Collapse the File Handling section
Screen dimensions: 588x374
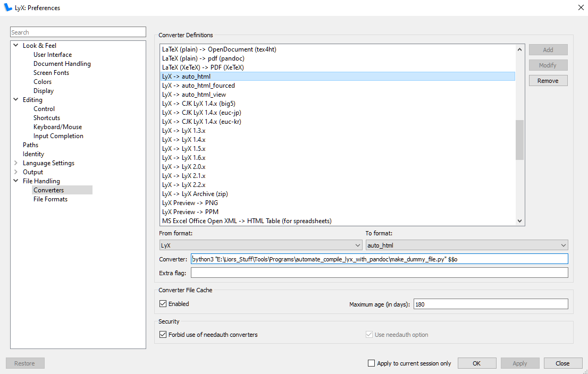pos(16,181)
